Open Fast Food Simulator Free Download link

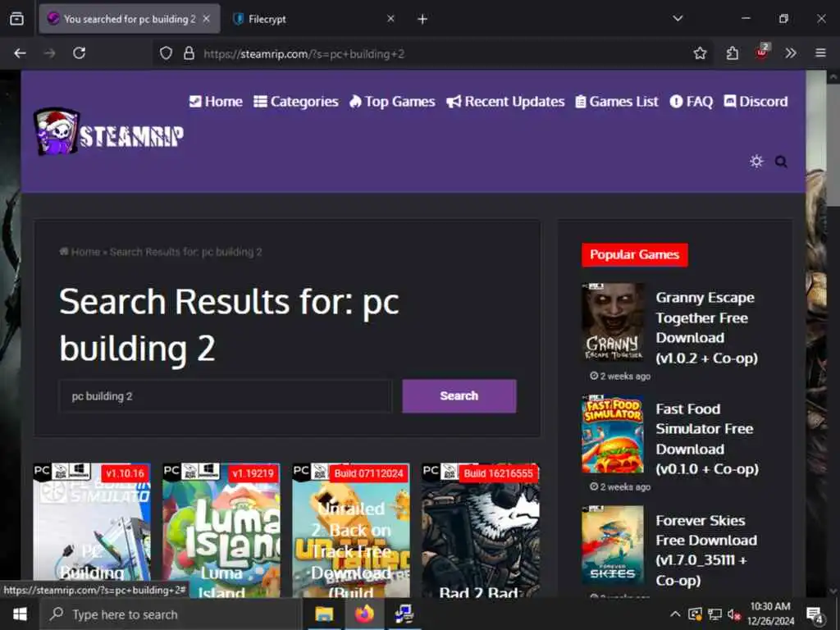(706, 439)
